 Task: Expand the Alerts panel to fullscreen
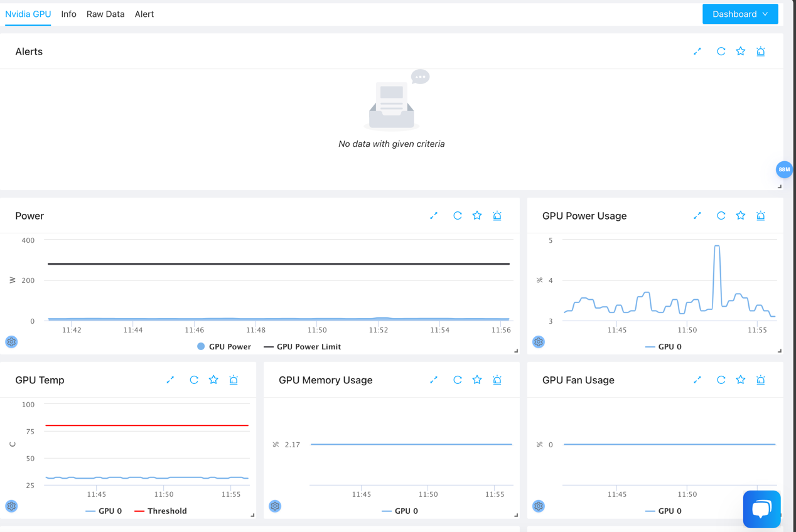(697, 51)
